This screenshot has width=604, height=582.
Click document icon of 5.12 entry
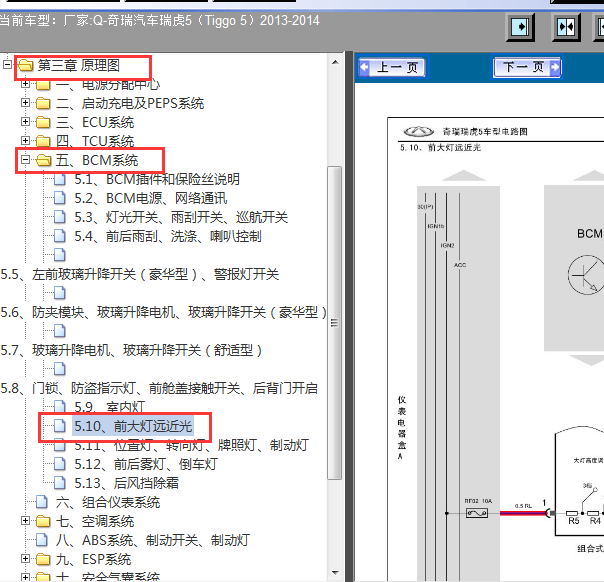[x=59, y=464]
